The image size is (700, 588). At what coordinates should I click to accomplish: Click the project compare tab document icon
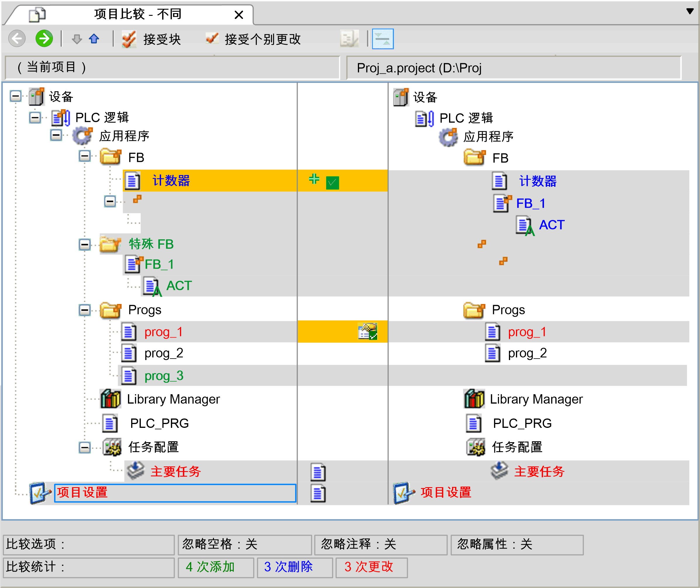[x=37, y=15]
